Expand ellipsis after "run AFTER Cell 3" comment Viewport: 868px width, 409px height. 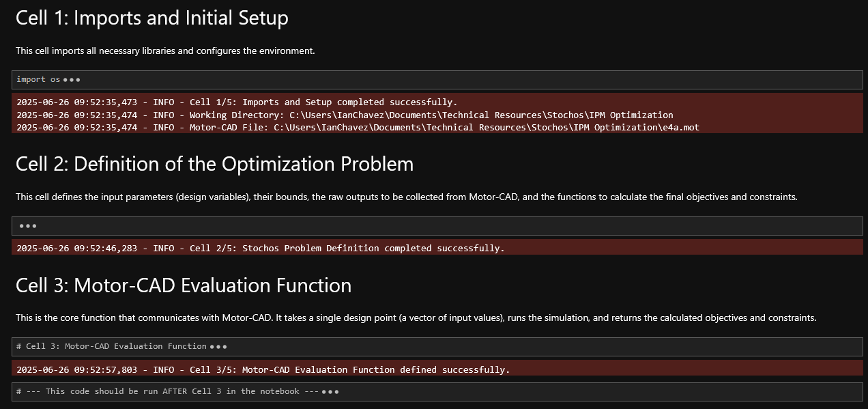pyautogui.click(x=330, y=392)
